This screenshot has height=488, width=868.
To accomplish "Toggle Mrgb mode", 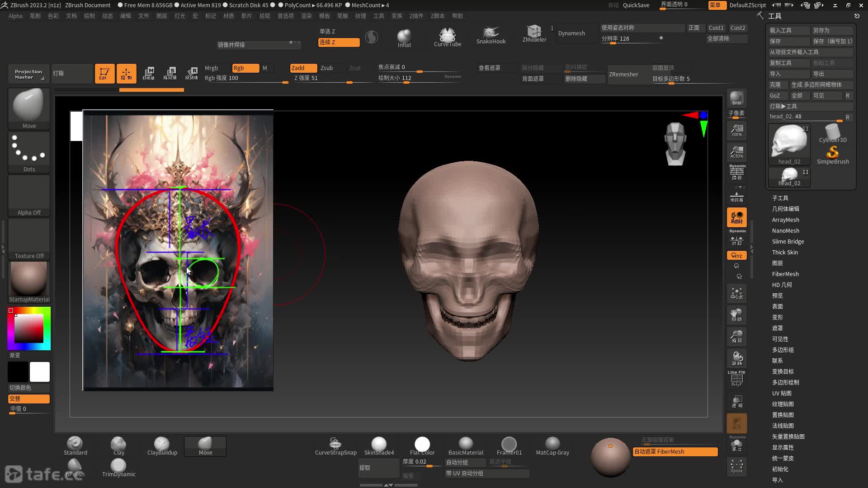I will point(217,68).
